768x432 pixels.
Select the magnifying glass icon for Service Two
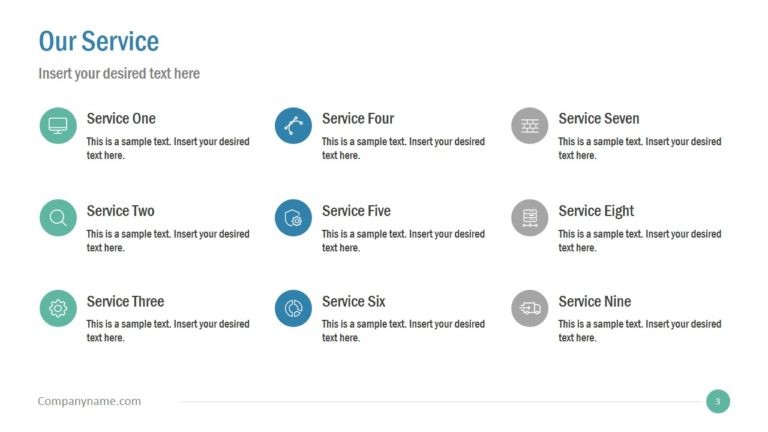pos(58,217)
